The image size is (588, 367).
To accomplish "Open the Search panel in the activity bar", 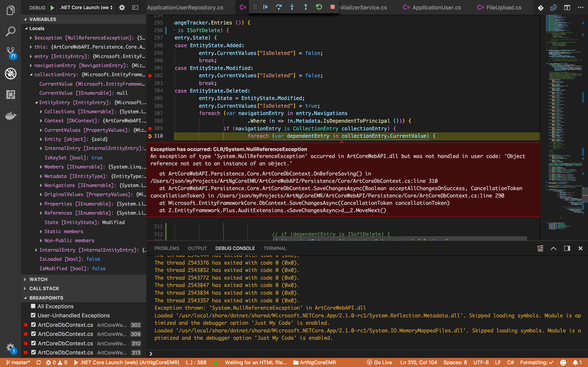I will point(10,31).
